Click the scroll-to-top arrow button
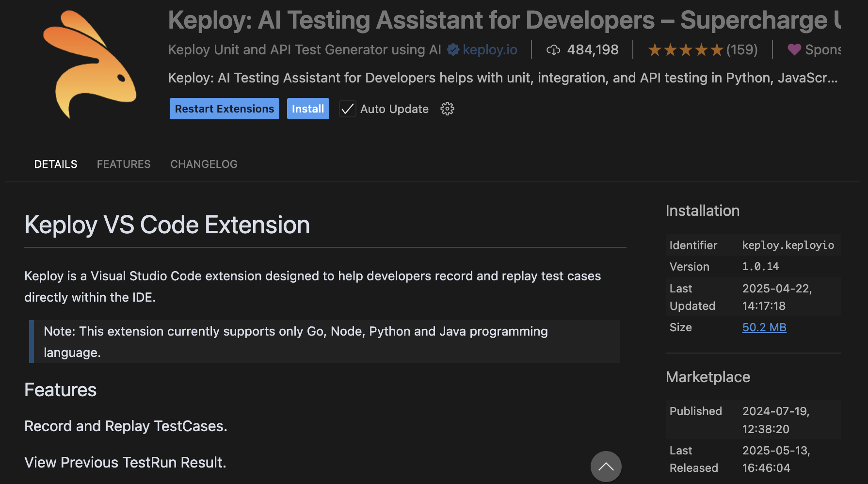This screenshot has height=484, width=868. pos(606,467)
